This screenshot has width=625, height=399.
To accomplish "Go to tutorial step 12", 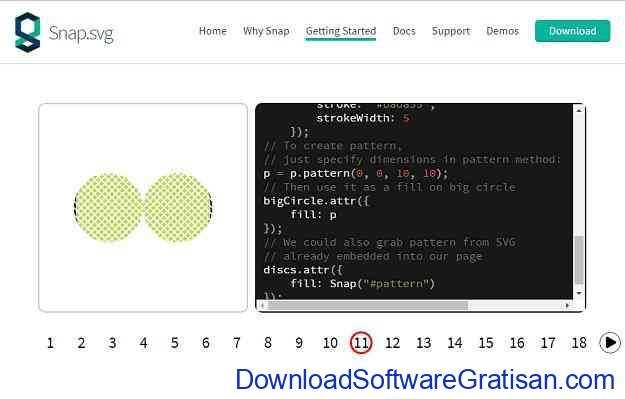I will pos(392,343).
